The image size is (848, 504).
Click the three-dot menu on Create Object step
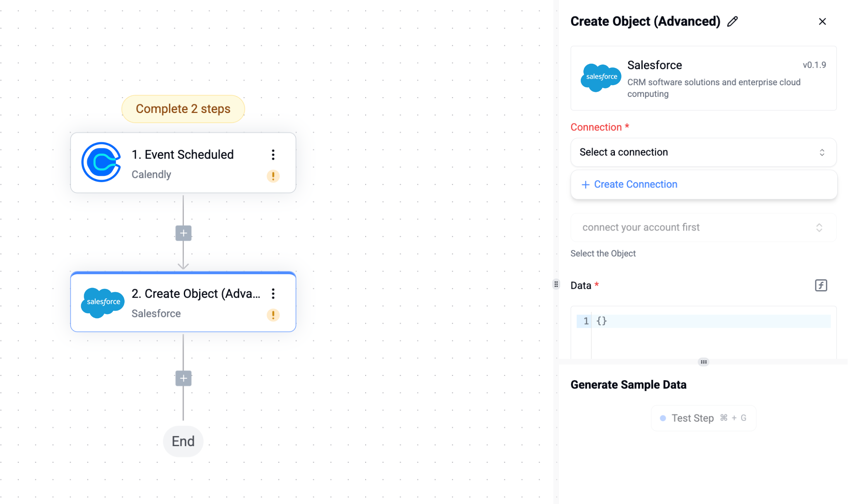coord(273,293)
